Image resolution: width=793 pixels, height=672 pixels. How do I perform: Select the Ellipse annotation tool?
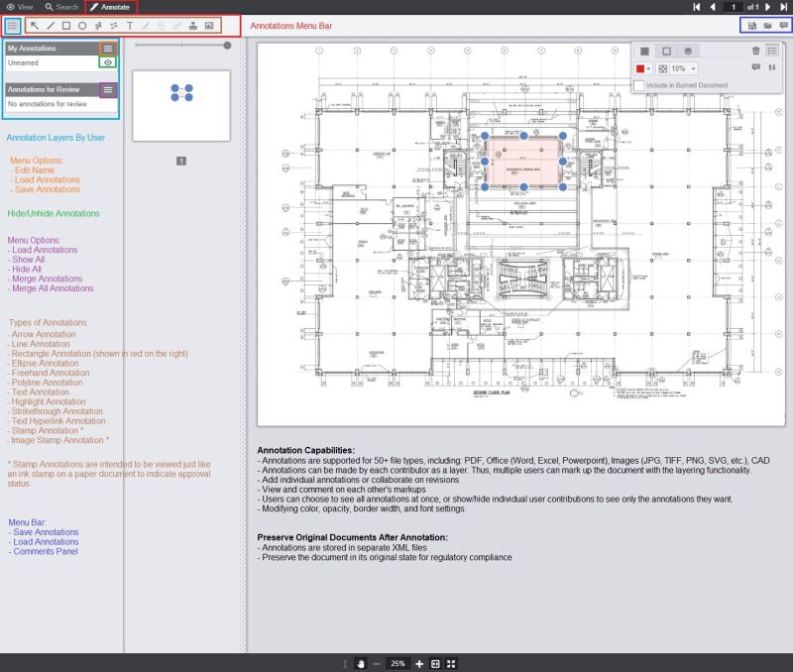click(83, 28)
